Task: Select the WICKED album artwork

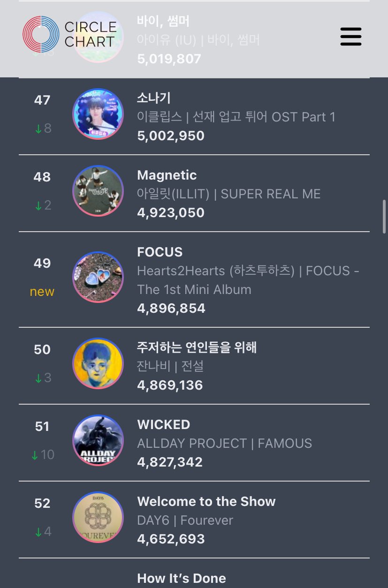Action: coord(98,440)
